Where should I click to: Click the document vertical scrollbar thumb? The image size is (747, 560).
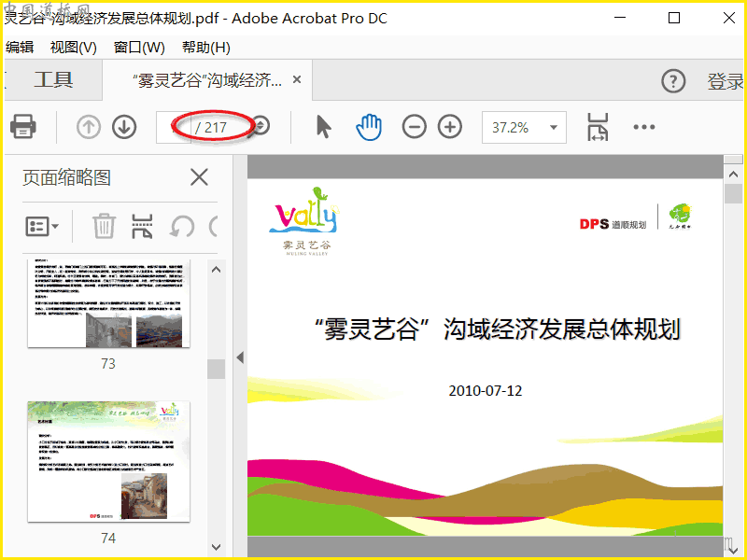tap(733, 194)
